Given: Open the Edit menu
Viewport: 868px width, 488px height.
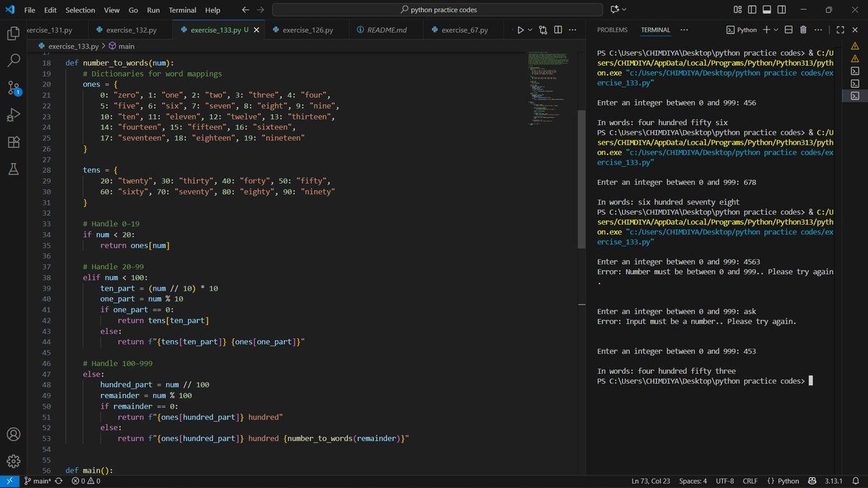Looking at the screenshot, I should click(x=50, y=10).
